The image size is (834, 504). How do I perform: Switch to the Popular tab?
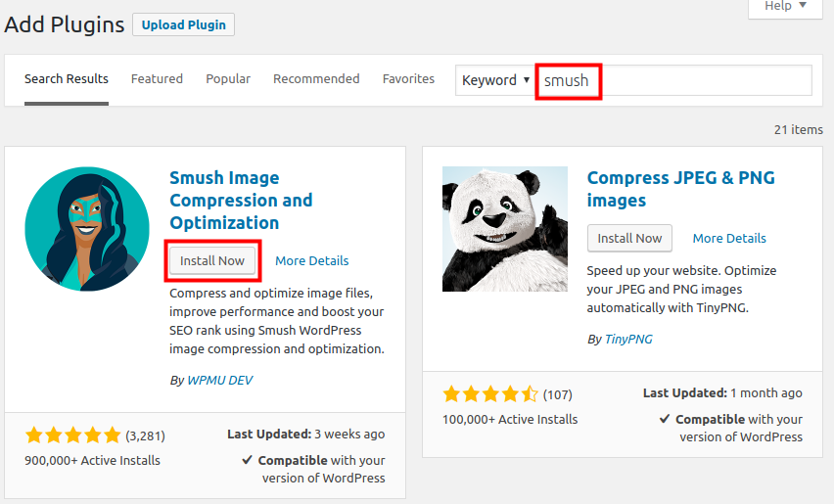[x=228, y=79]
